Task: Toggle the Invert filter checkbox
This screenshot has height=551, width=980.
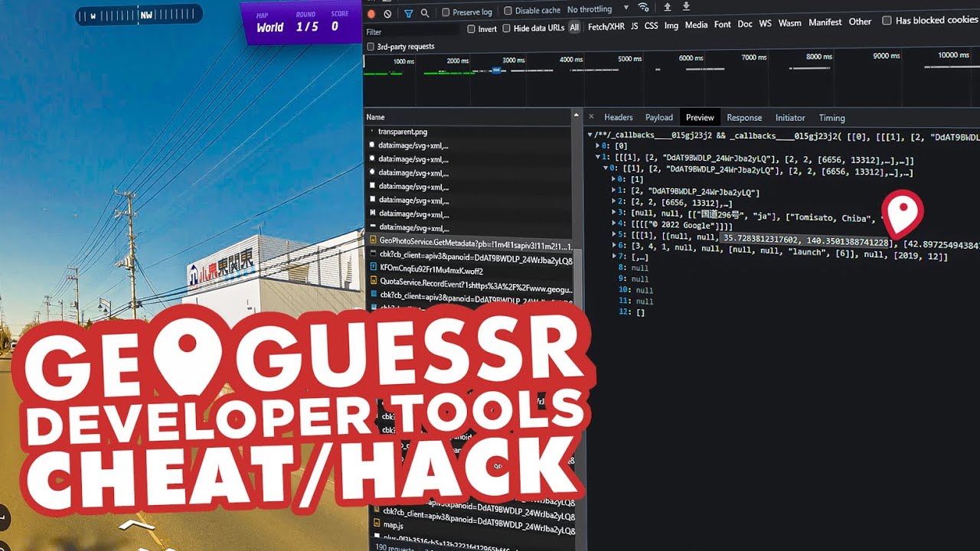Action: (x=472, y=29)
